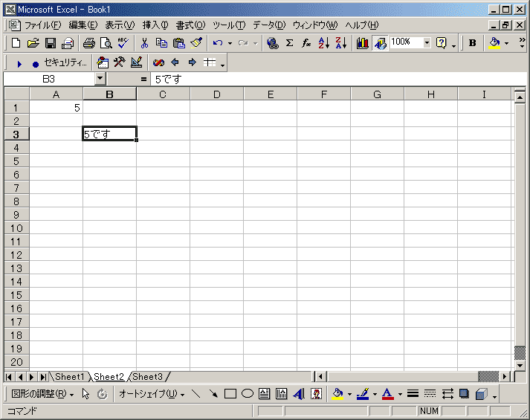Create a new workbook with New icon
530x420 pixels.
click(16, 43)
